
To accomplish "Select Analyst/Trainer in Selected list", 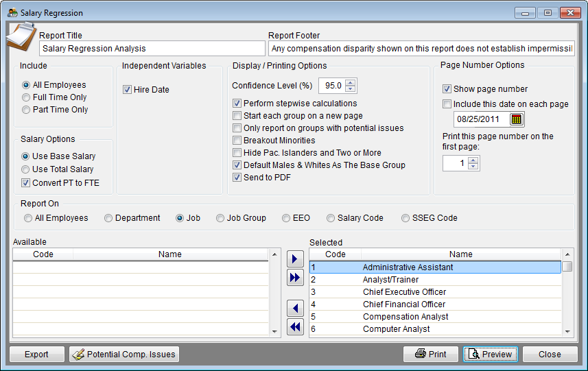I will click(x=435, y=280).
